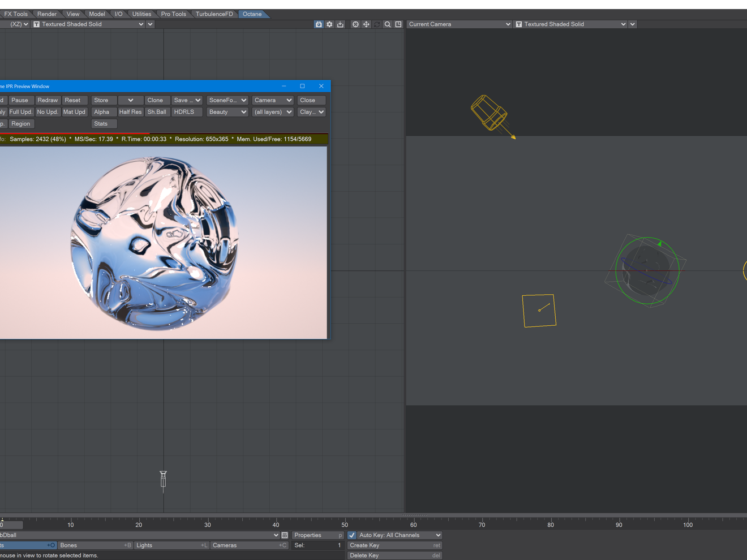Toggle Sh.Ball in IPR window
The image size is (747, 560).
(157, 112)
